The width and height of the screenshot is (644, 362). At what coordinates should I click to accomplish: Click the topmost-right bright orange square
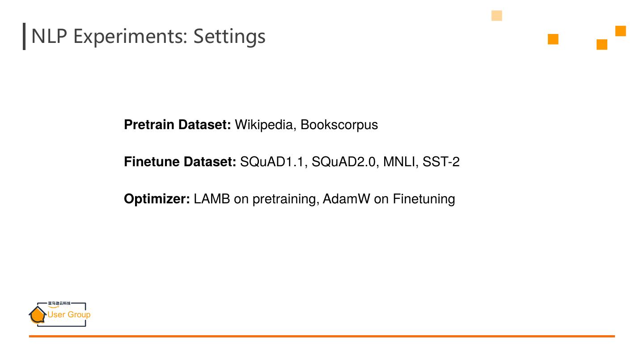[620, 31]
